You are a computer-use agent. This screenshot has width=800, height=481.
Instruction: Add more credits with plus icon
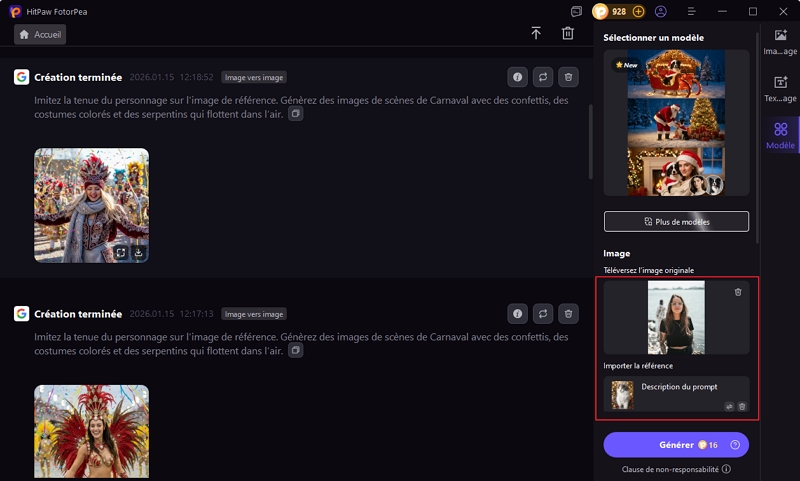[638, 12]
